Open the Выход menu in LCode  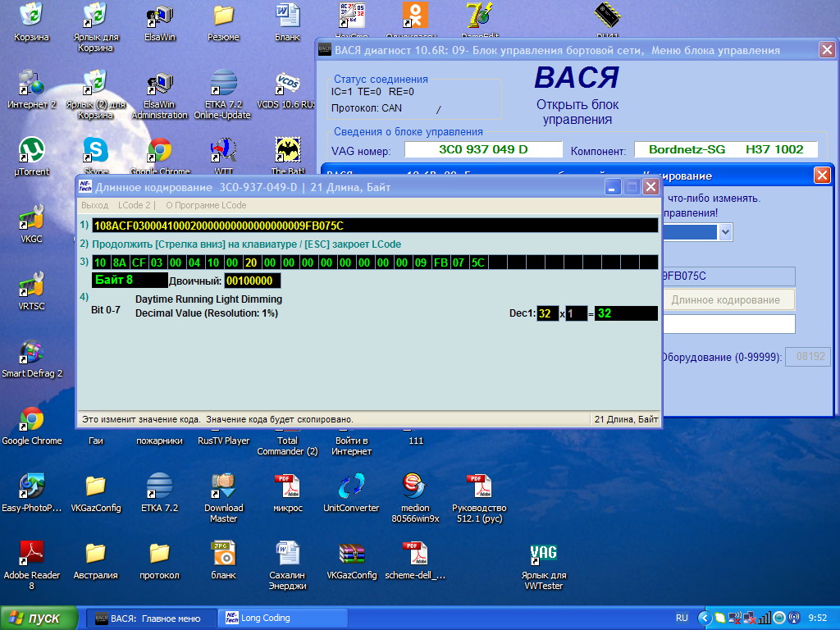click(x=95, y=205)
